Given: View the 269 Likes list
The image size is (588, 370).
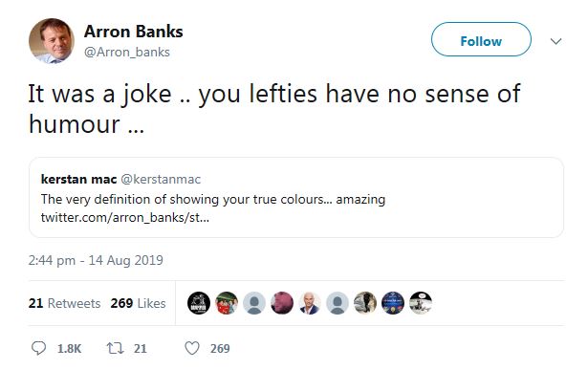Looking at the screenshot, I should point(138,303).
